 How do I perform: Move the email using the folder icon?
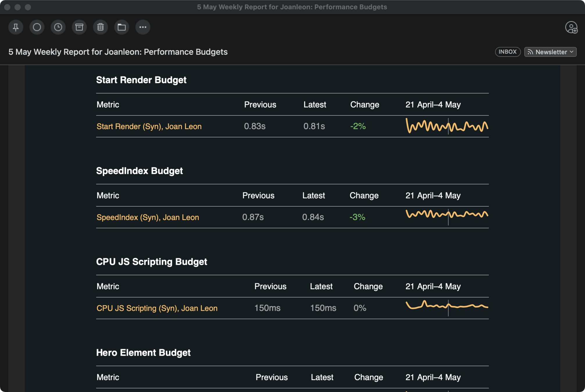click(121, 27)
